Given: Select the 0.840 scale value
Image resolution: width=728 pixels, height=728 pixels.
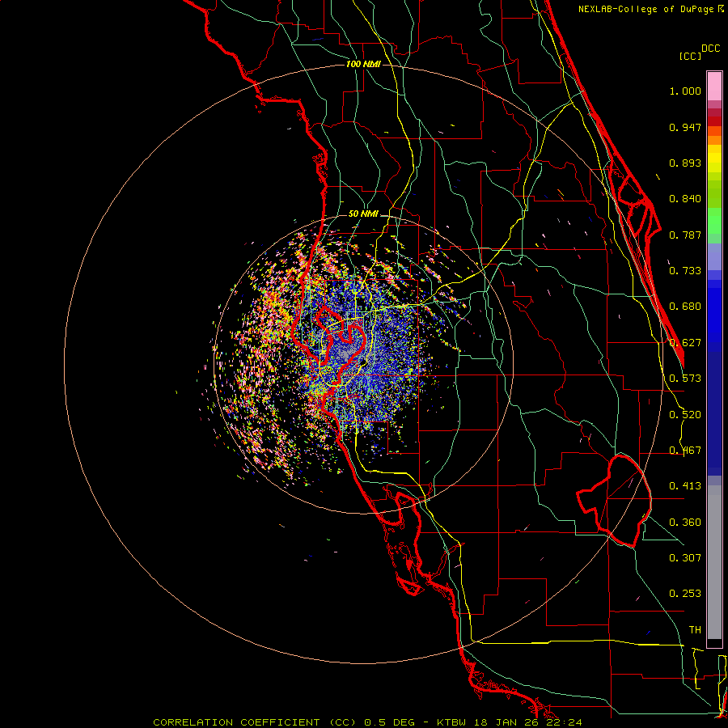Looking at the screenshot, I should coord(685,199).
